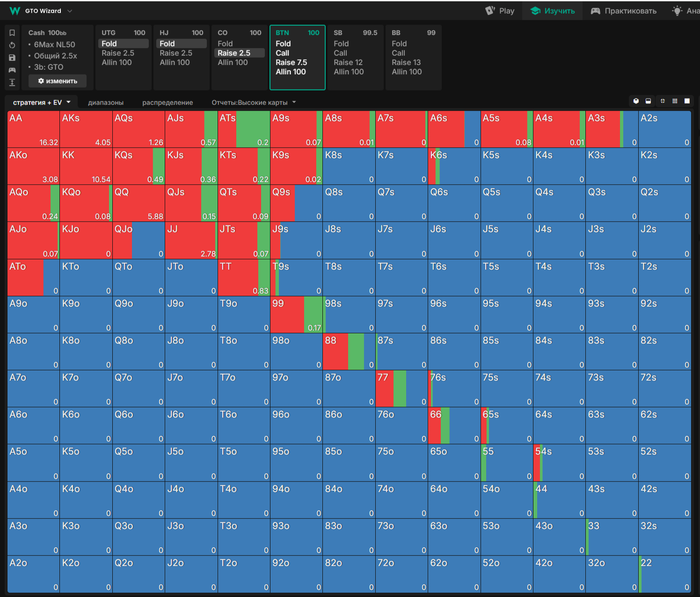Switch to the Изучить tab
This screenshot has width=700, height=597.
pos(553,11)
